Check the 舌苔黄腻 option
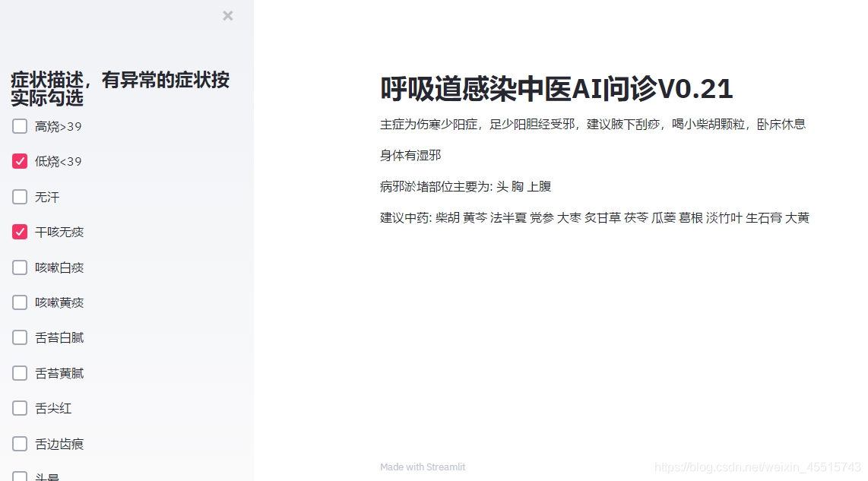The image size is (868, 481). tap(20, 373)
